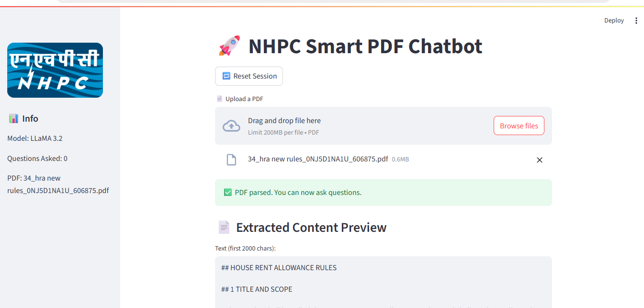Click the 'Upload a PDF' label

pyautogui.click(x=244, y=99)
